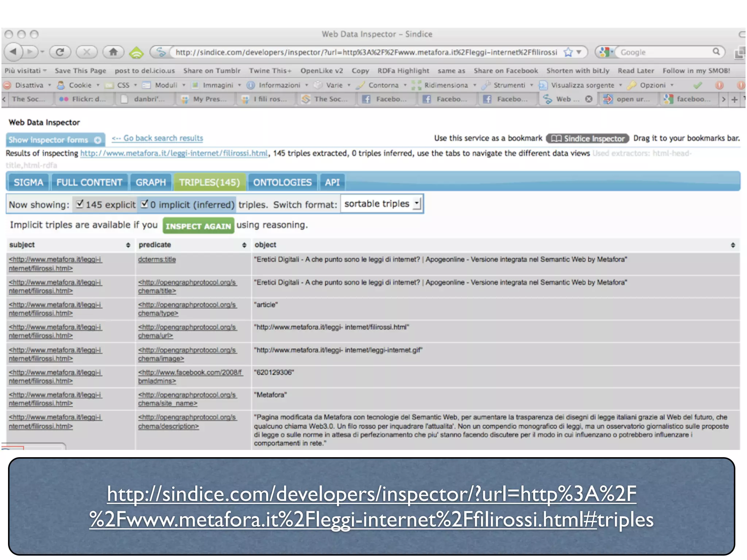Screen dimensions: 747x560
Task: Click the search magnifier in Google box
Action: [x=716, y=52]
